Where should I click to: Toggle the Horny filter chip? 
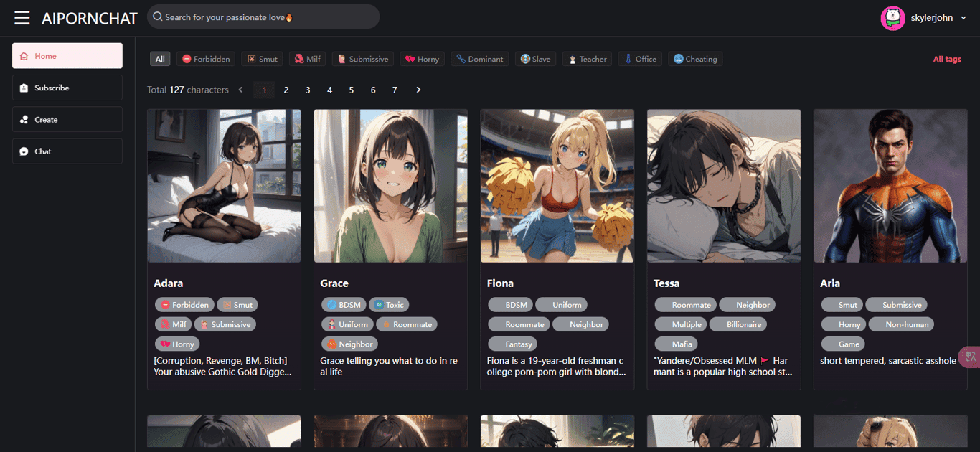[422, 59]
